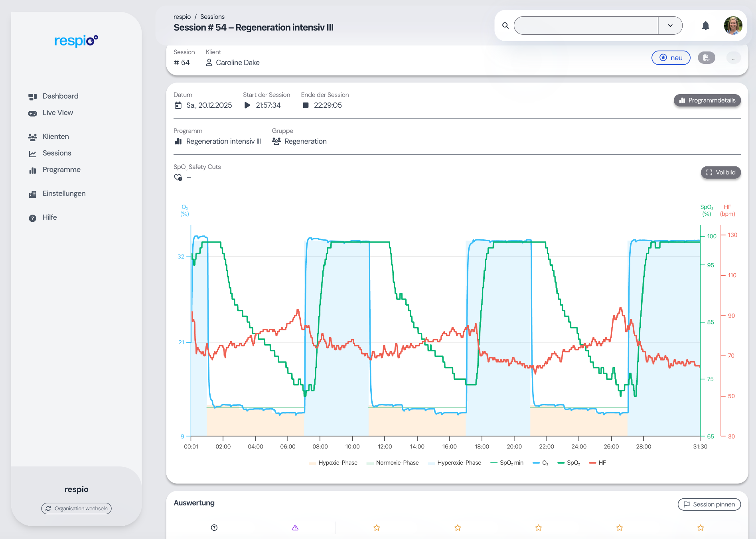
Task: Click the first star rating icon
Action: pyautogui.click(x=377, y=527)
